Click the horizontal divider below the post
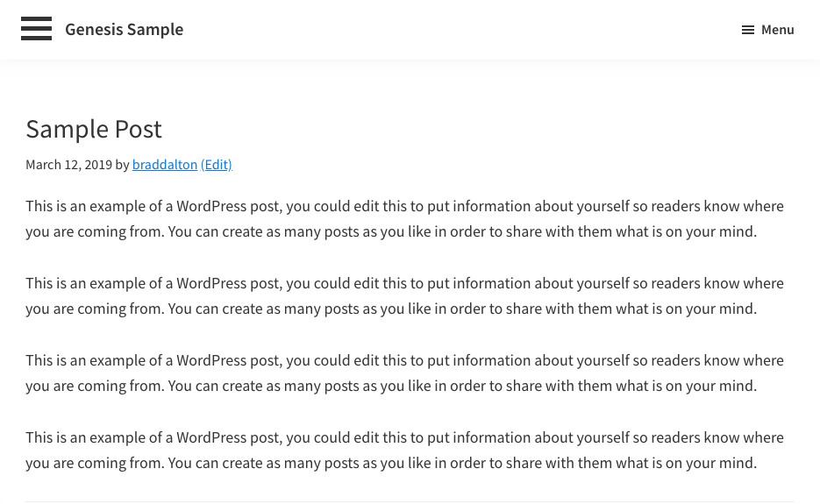Viewport: 820px width, 504px height. [x=410, y=501]
